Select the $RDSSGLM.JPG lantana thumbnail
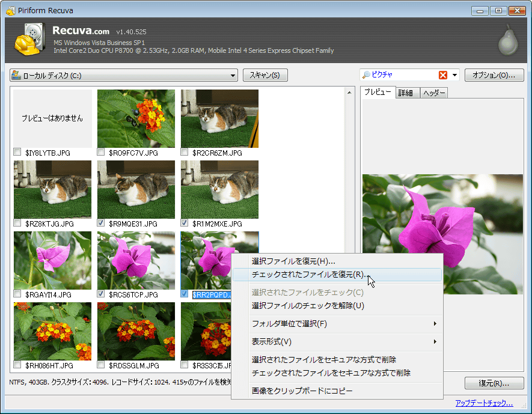 (x=136, y=331)
